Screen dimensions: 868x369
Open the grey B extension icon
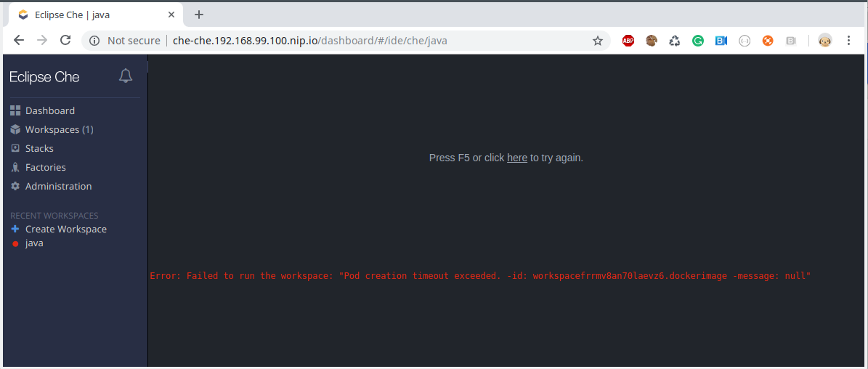click(791, 41)
